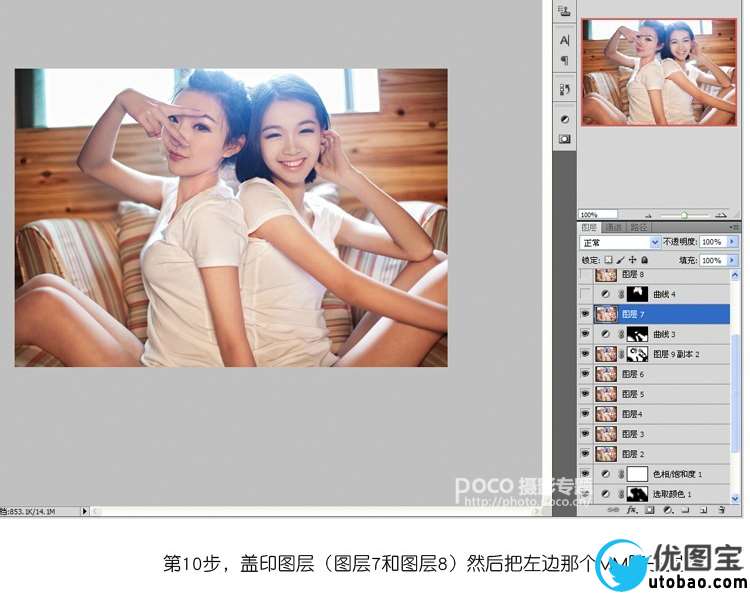Viewport: 750px width, 596px height.
Task: Create new fill or adjustment layer icon
Action: (668, 510)
